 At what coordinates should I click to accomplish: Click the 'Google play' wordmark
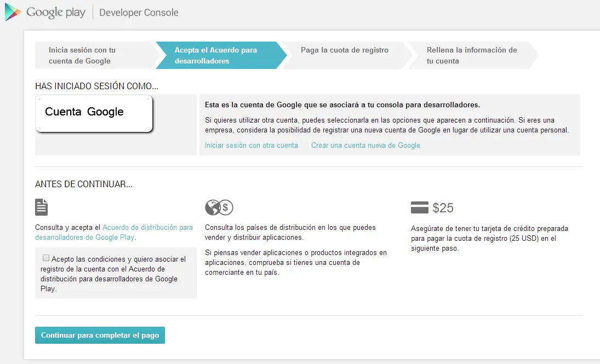click(56, 13)
